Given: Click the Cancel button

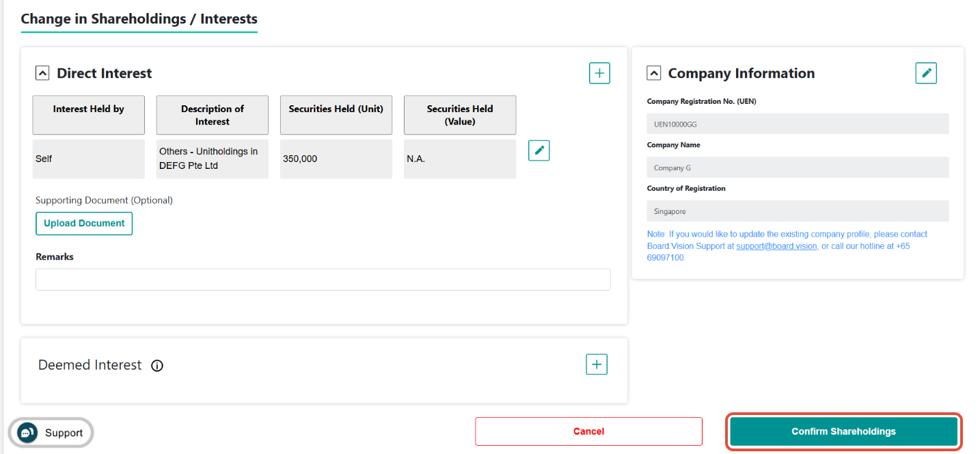Looking at the screenshot, I should click(588, 431).
